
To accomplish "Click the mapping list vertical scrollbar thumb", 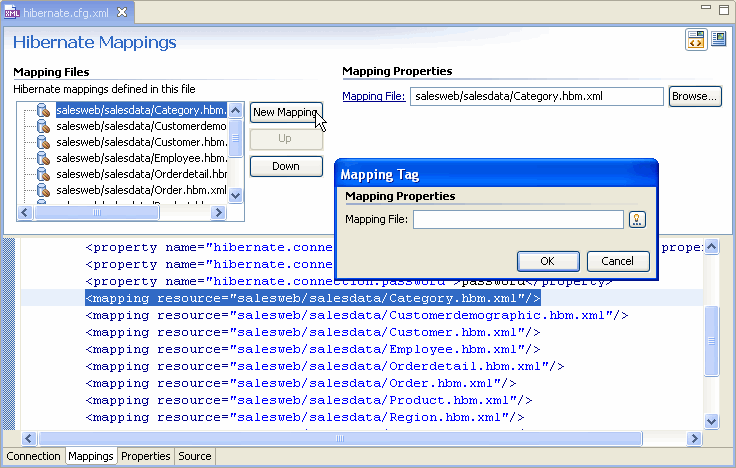I will 236,138.
